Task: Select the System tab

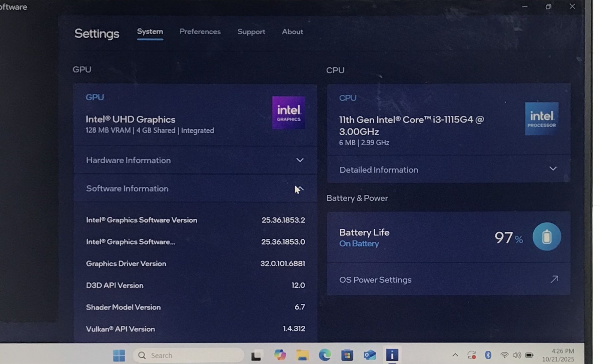Action: click(150, 32)
